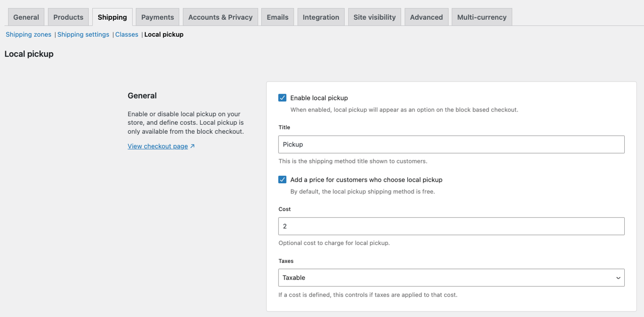This screenshot has width=644, height=317.
Task: Open the Taxes dropdown showing Taxable
Action: click(x=451, y=277)
